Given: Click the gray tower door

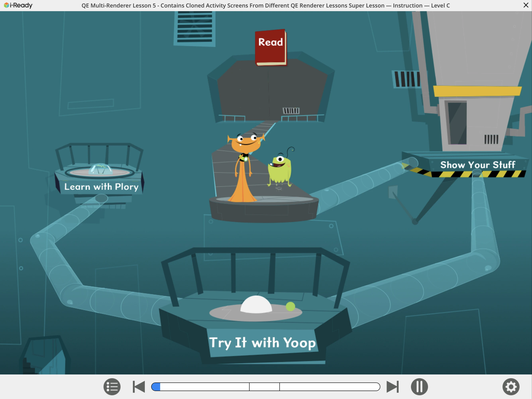Looking at the screenshot, I should 457,123.
